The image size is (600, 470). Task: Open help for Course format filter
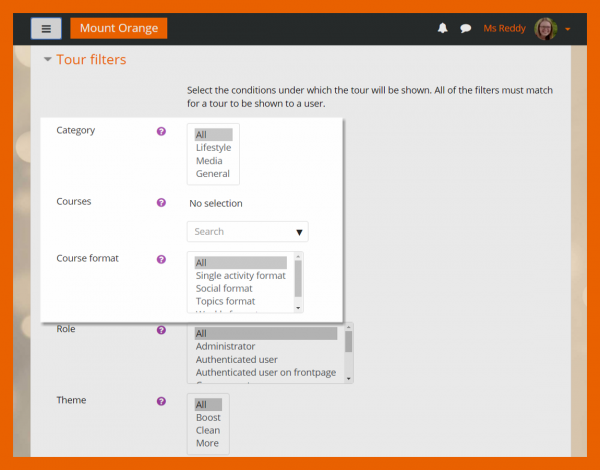161,259
